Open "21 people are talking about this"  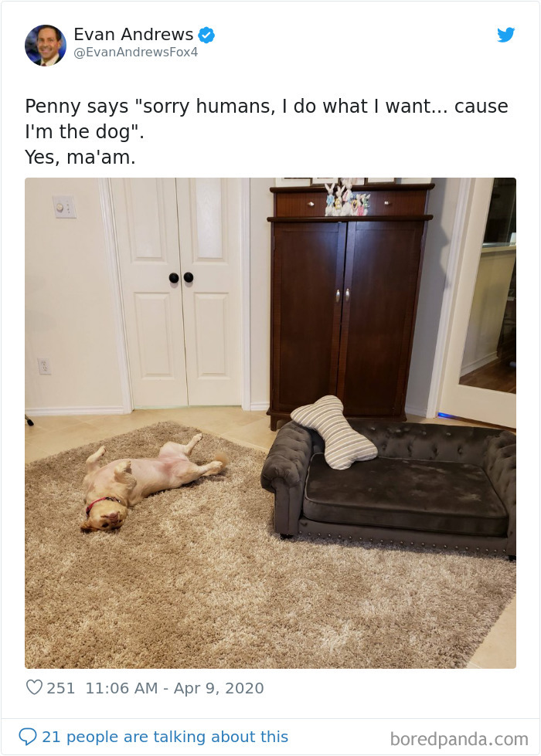(165, 737)
